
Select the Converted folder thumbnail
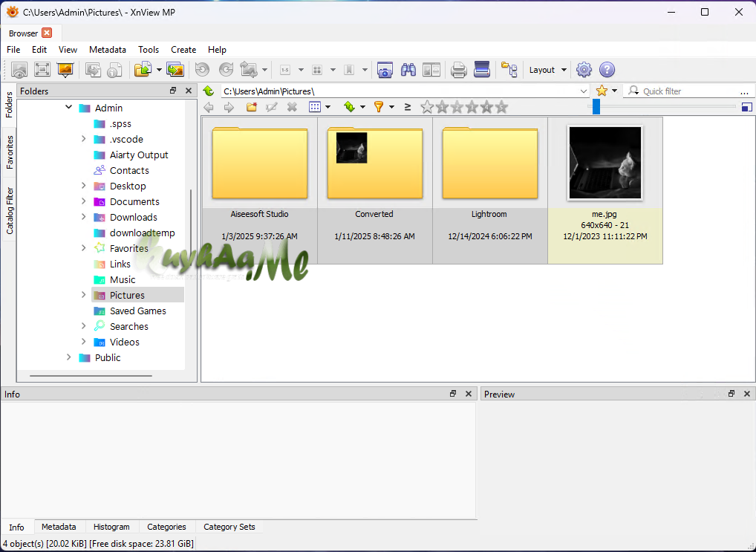374,191
